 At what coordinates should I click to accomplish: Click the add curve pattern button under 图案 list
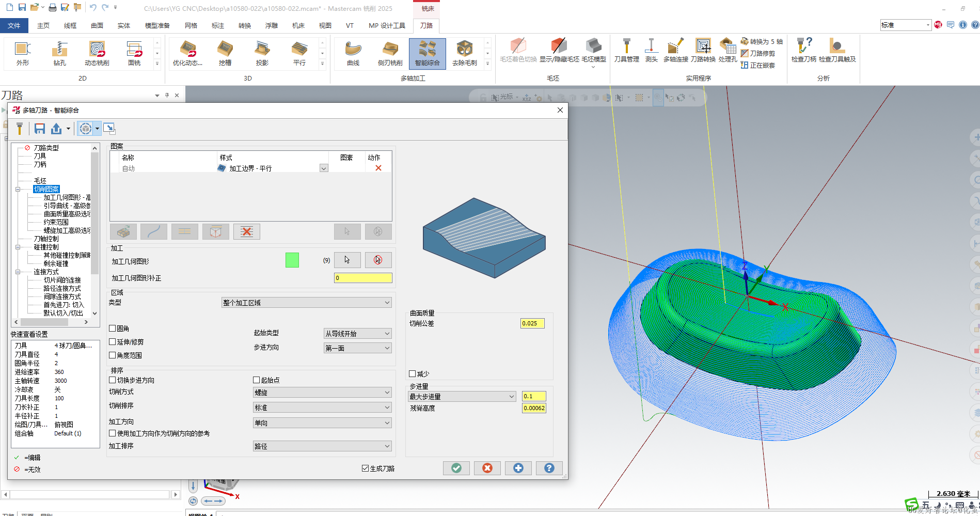tap(154, 231)
